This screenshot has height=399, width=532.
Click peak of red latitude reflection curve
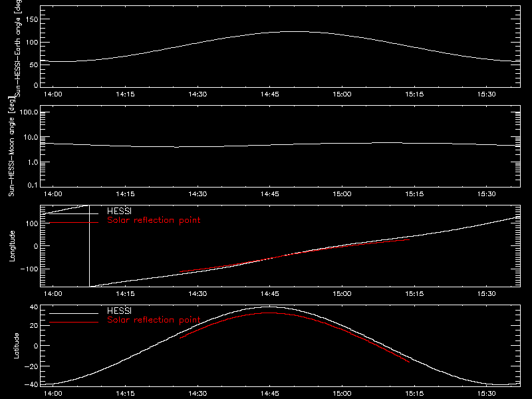(270, 313)
